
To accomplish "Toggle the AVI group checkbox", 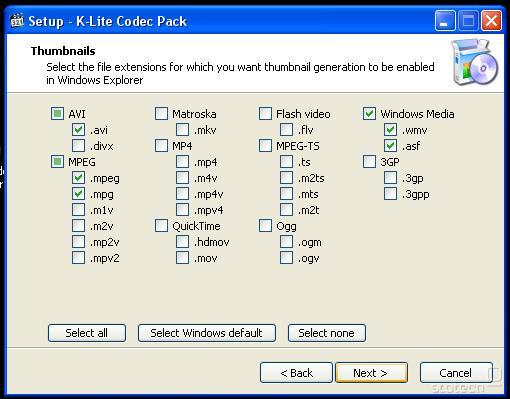I will [x=57, y=114].
